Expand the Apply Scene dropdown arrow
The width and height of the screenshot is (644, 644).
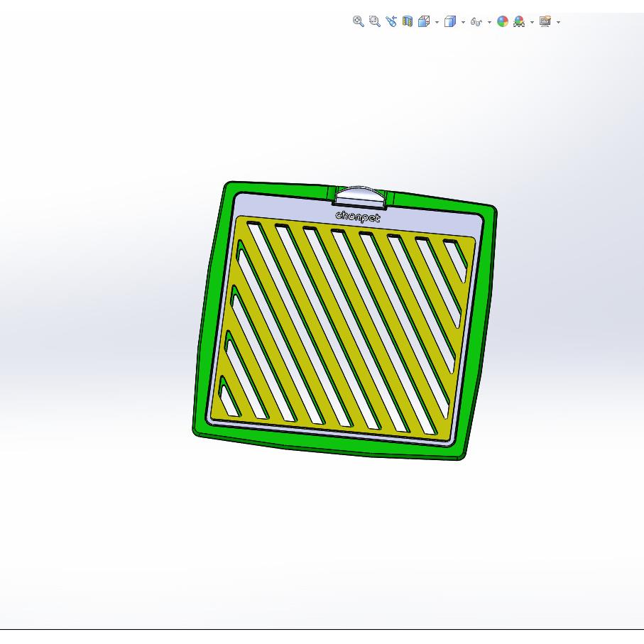(532, 22)
